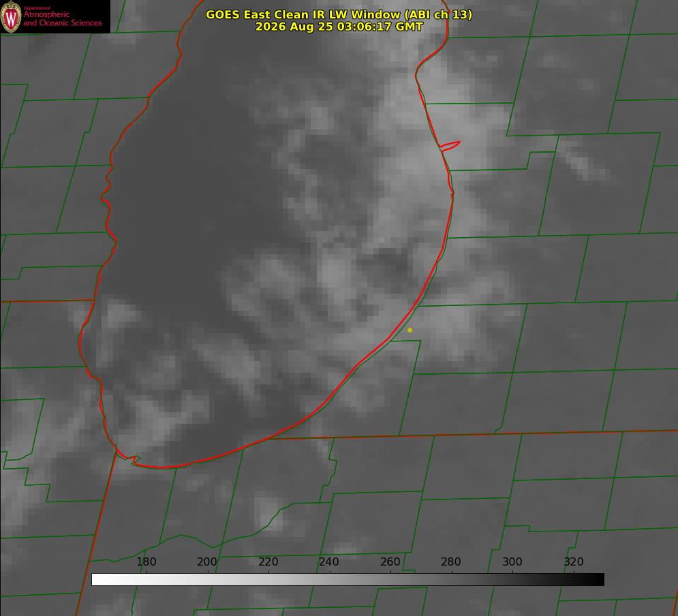Click the UW crest logo
The image size is (678, 616).
point(11,16)
